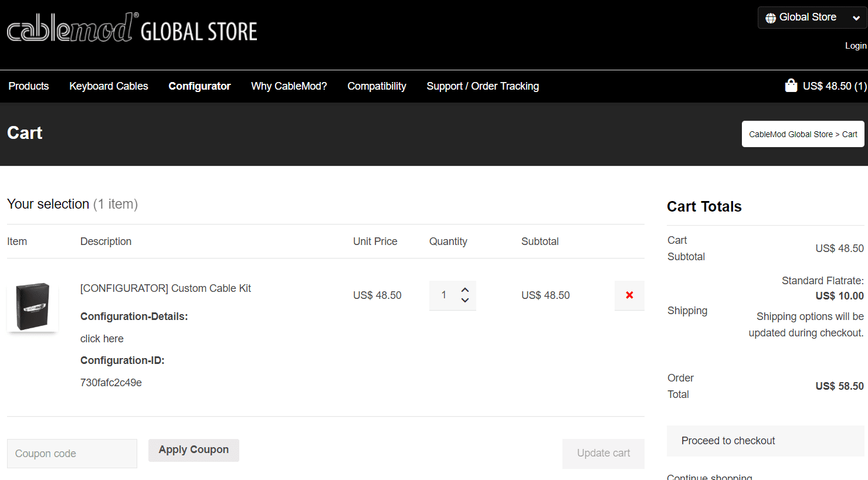Image resolution: width=868 pixels, height=480 pixels.
Task: Click the Standard Flatrate US$ 10.00 shipping text
Action: coord(822,288)
